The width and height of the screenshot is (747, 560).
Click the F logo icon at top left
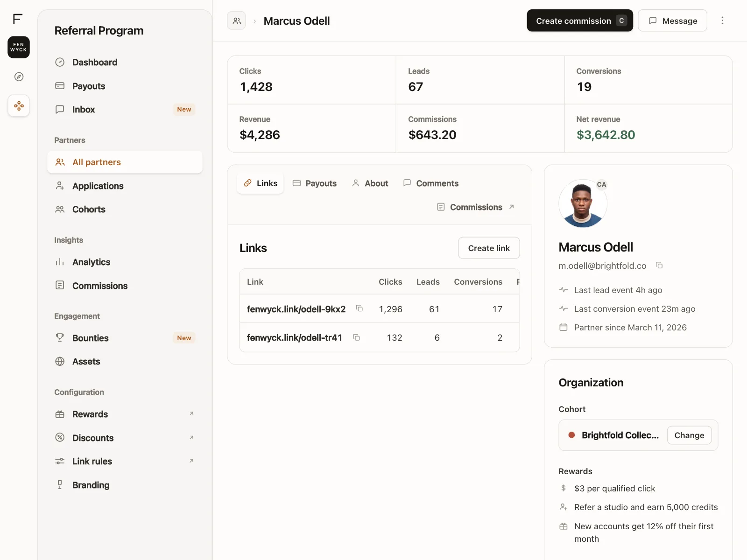click(18, 19)
